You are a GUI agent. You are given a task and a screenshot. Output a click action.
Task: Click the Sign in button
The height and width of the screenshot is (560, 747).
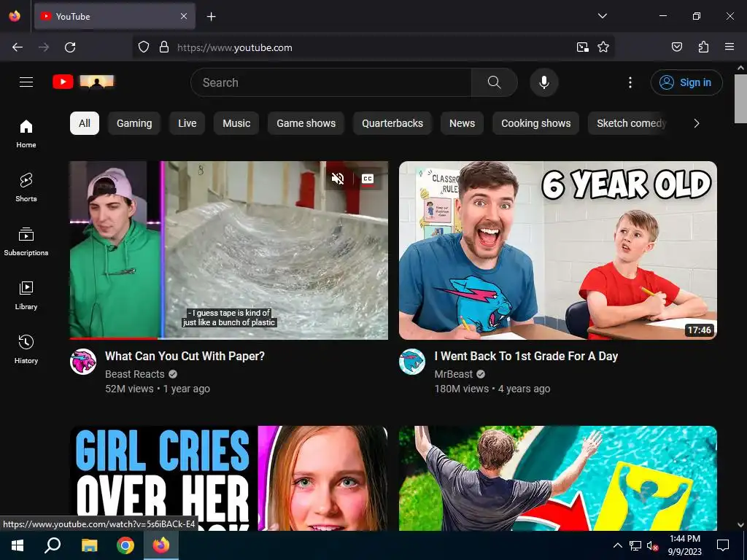[686, 82]
